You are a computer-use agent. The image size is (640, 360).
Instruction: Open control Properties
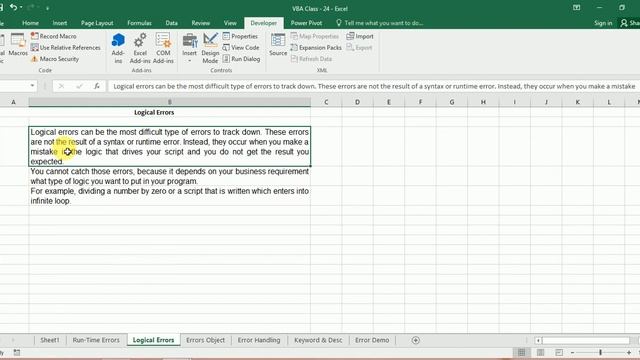[x=240, y=36]
